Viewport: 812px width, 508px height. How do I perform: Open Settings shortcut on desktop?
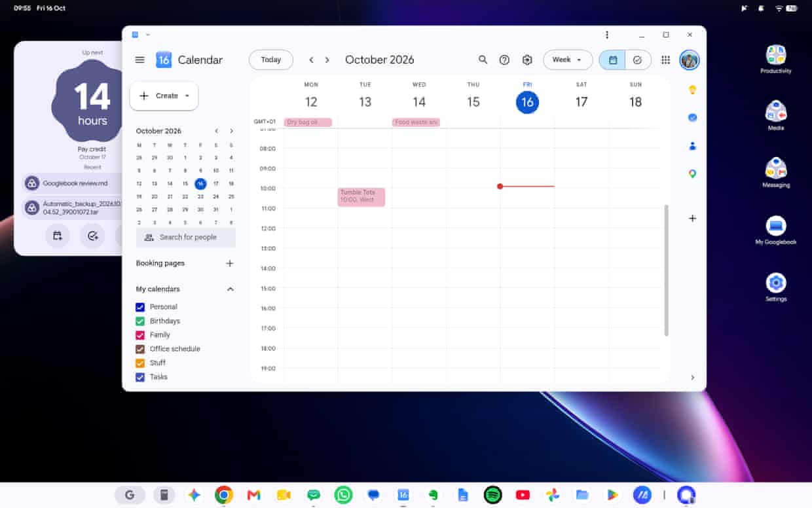coord(776,287)
